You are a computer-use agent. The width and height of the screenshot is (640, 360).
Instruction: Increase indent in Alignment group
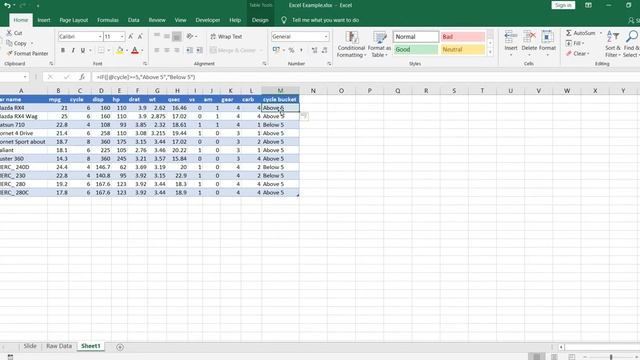point(199,50)
